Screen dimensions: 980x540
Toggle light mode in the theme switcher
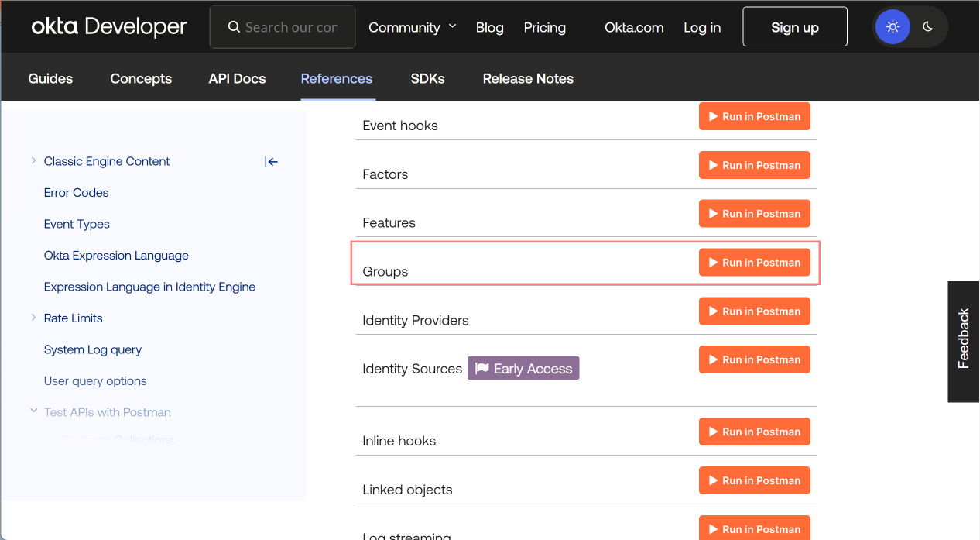coord(893,26)
